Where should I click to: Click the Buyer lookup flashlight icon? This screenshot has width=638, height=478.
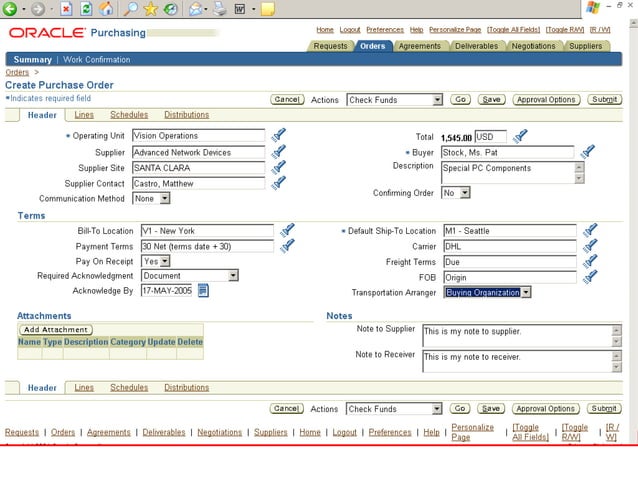tap(588, 152)
